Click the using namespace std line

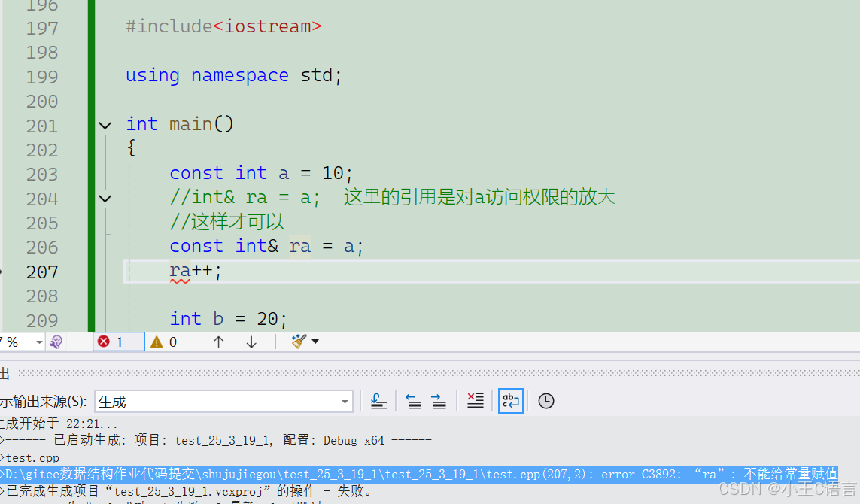click(234, 75)
